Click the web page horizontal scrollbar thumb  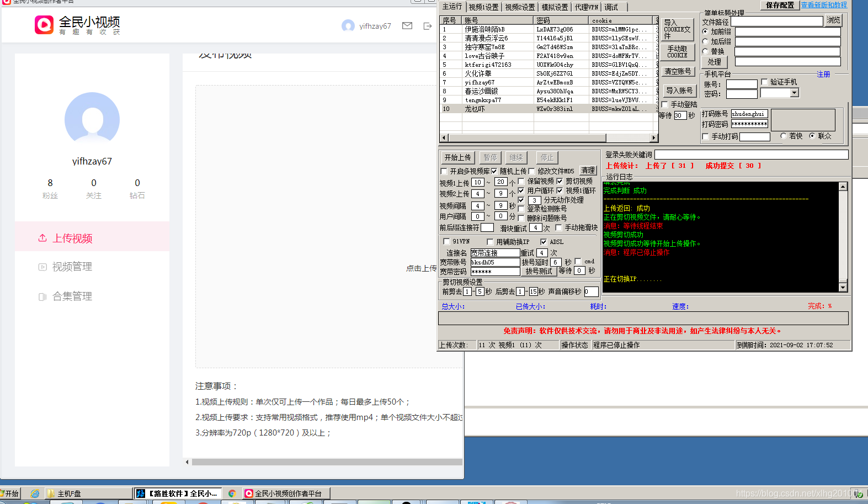pyautogui.click(x=327, y=462)
